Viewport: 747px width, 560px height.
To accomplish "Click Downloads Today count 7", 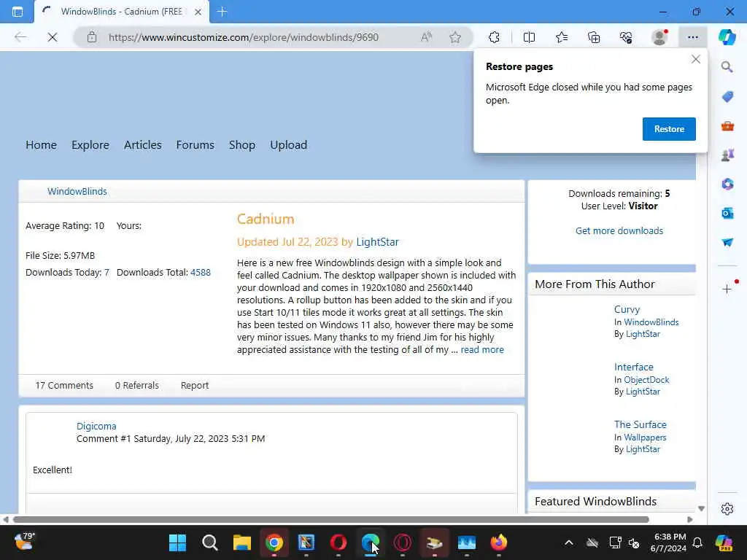I will pos(107,273).
